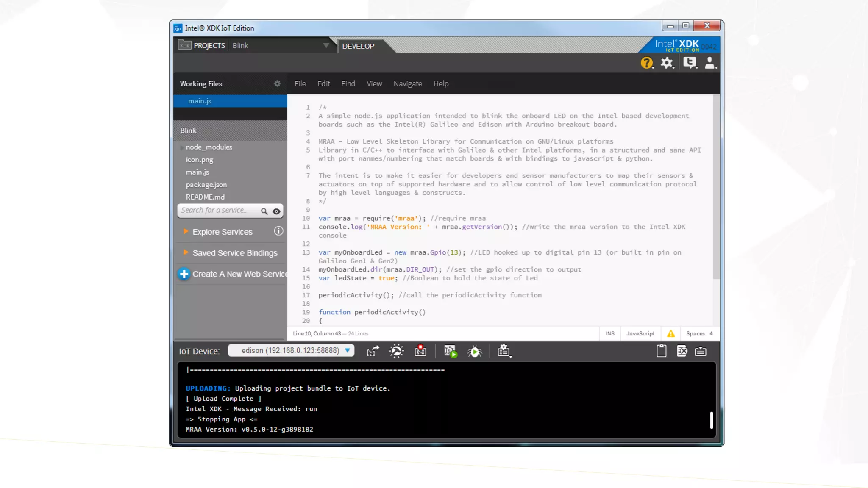Open the device settings manage icon
868x488 pixels.
click(504, 351)
